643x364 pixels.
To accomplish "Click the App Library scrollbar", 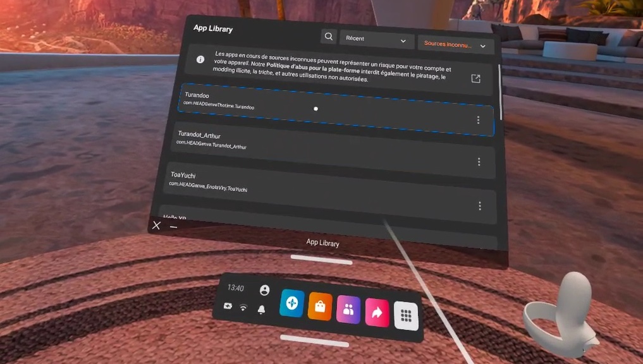I will pyautogui.click(x=499, y=92).
